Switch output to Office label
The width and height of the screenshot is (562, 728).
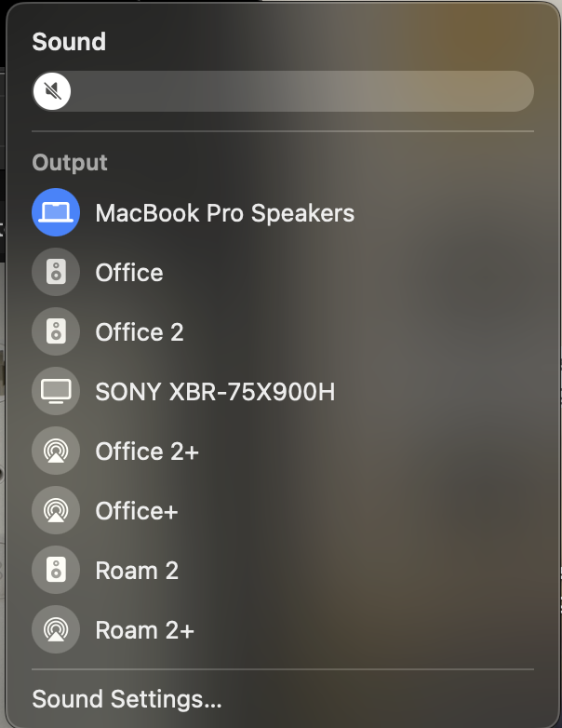129,272
